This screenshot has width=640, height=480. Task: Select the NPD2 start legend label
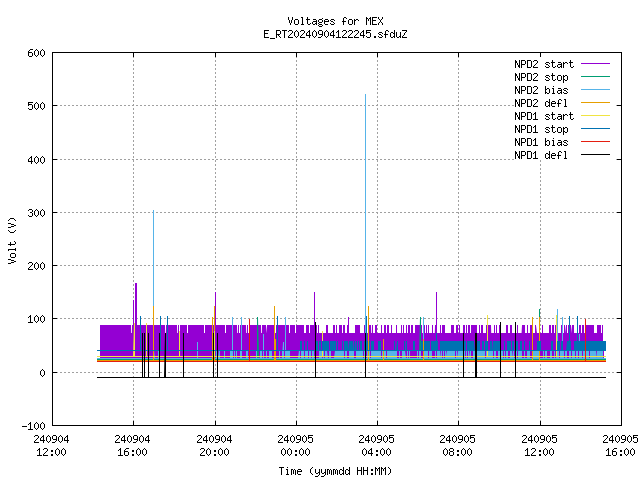click(x=544, y=64)
